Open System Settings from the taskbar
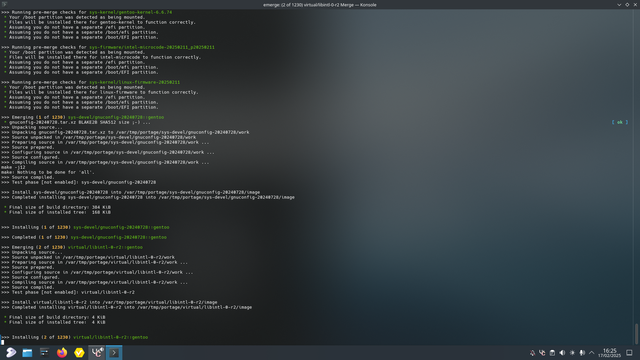 click(44, 353)
